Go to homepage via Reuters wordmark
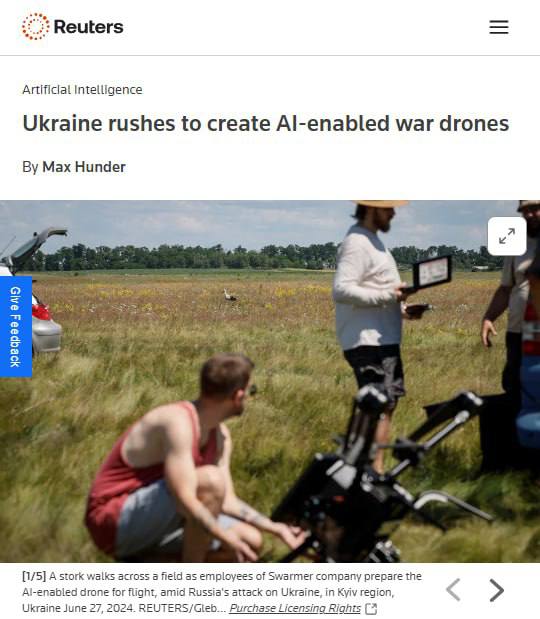 pos(88,27)
